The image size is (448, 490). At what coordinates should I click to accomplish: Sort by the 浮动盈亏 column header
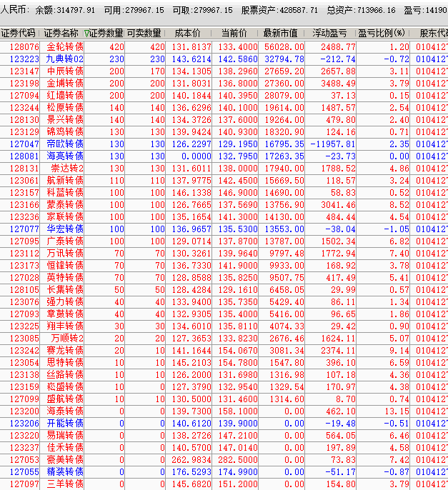pyautogui.click(x=329, y=33)
